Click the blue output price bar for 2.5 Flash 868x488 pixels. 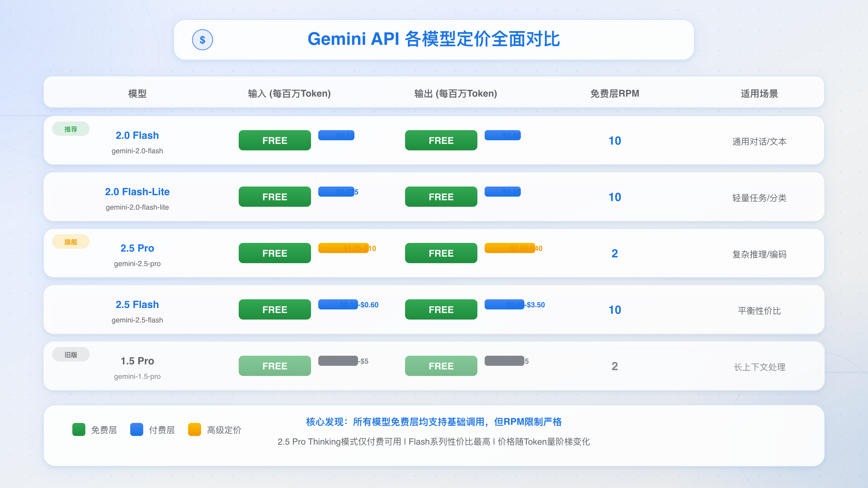tap(505, 304)
